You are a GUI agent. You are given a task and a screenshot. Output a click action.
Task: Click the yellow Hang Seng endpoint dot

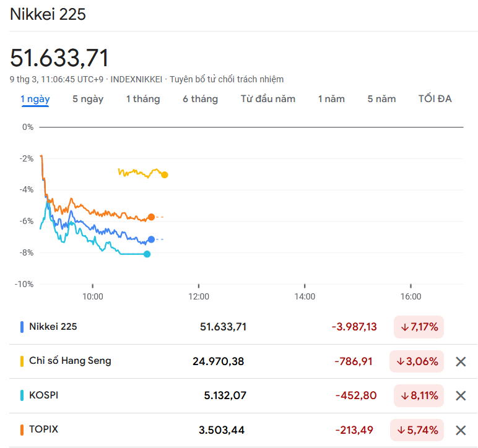tap(165, 175)
